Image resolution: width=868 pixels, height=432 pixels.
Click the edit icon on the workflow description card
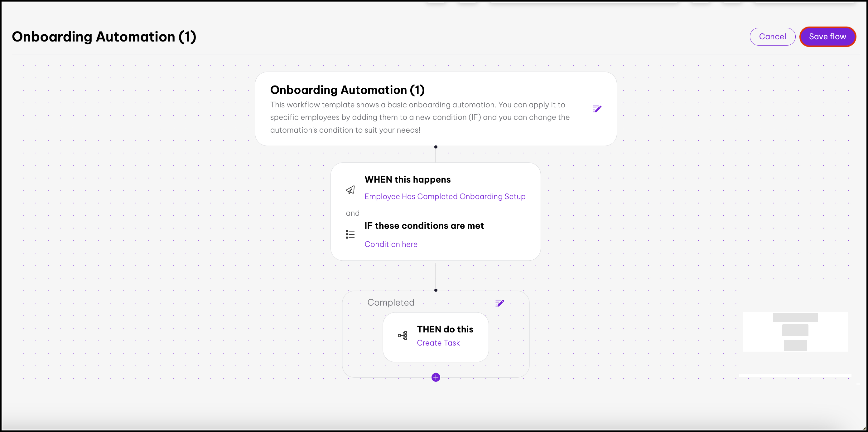597,109
